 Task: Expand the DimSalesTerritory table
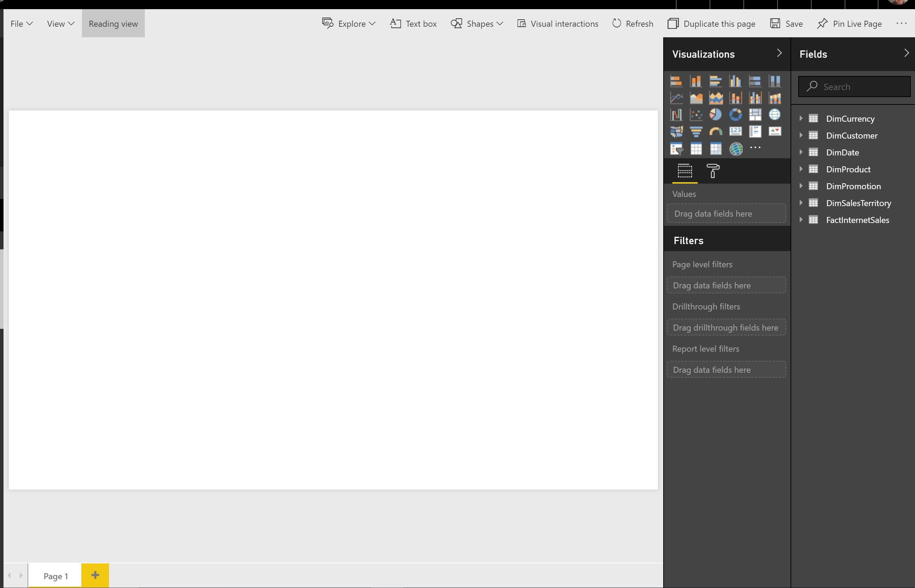(801, 203)
